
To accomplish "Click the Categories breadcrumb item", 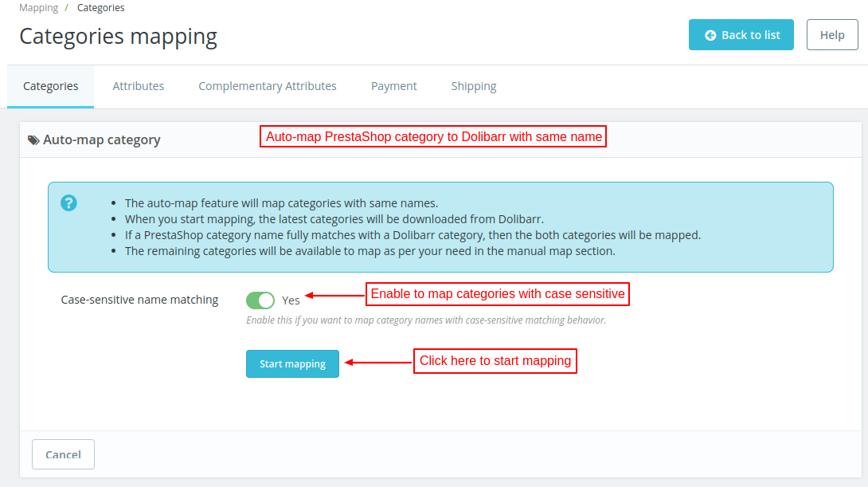I will coord(100,8).
